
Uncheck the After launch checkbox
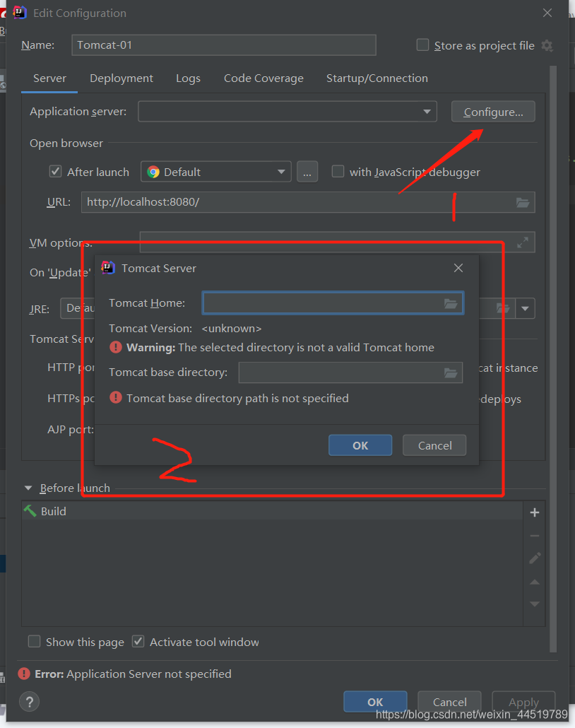(55, 171)
